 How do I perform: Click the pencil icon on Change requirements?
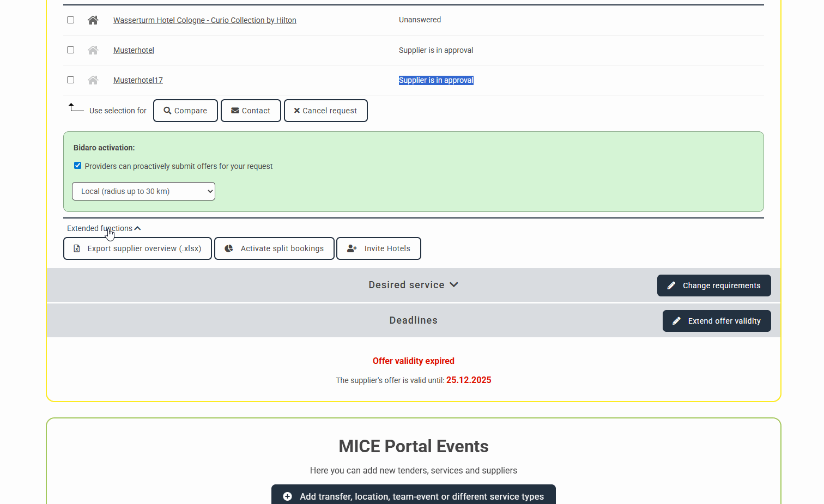671,285
